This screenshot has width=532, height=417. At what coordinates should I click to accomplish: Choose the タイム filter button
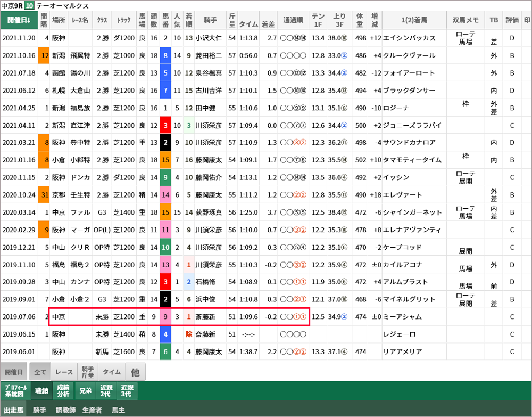112,372
